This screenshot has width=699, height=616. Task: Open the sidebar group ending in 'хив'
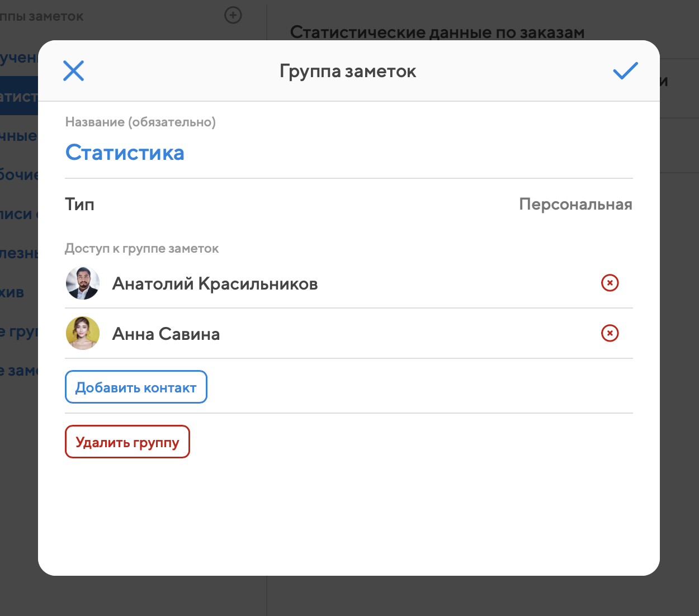(12, 292)
